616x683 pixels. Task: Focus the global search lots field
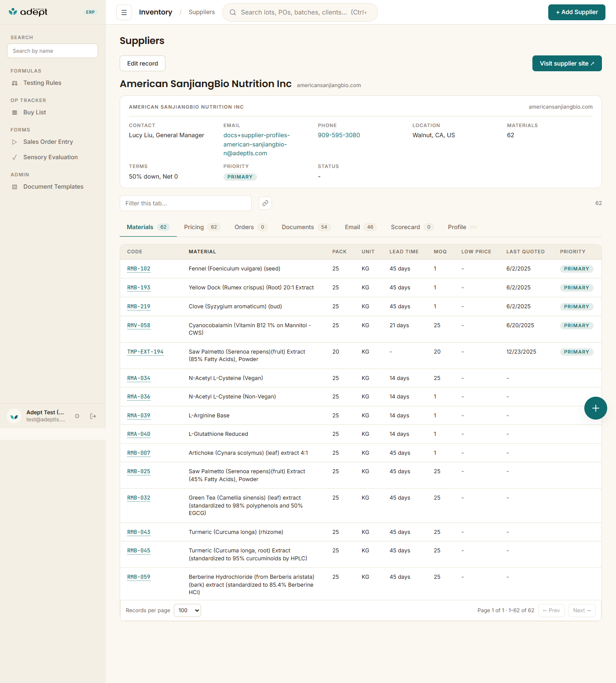[x=300, y=12]
